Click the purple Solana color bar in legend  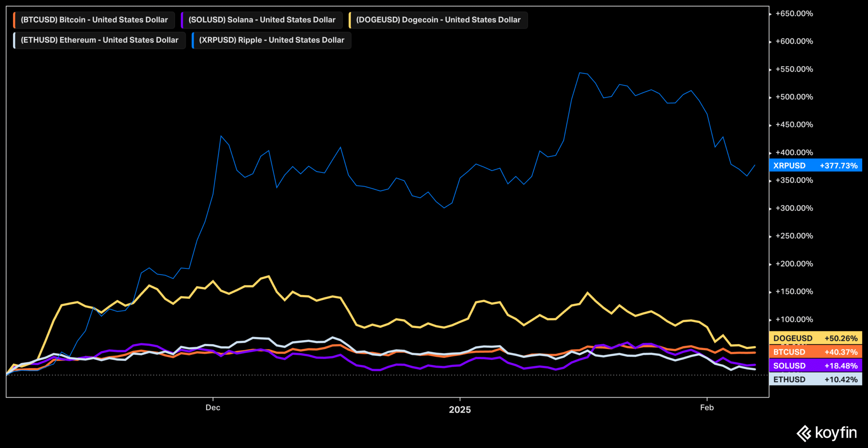tap(182, 20)
